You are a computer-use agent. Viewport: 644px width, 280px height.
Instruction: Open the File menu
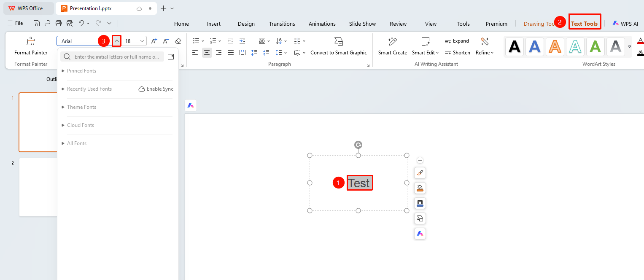16,23
